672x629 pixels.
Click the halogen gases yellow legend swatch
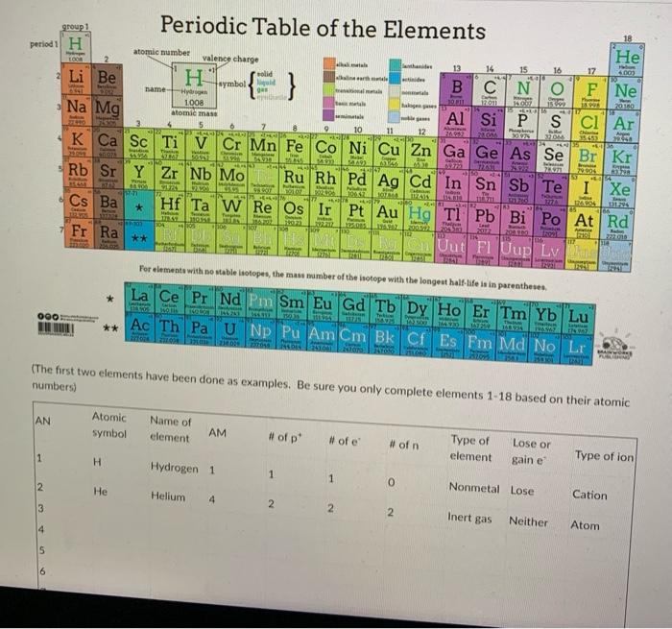click(395, 104)
